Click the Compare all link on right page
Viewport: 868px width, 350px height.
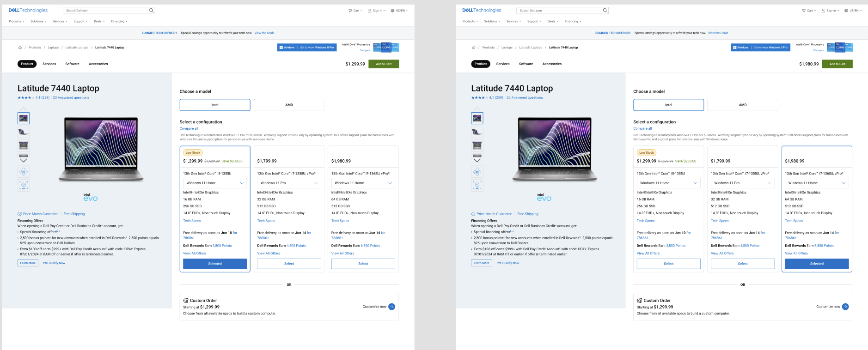(x=642, y=128)
